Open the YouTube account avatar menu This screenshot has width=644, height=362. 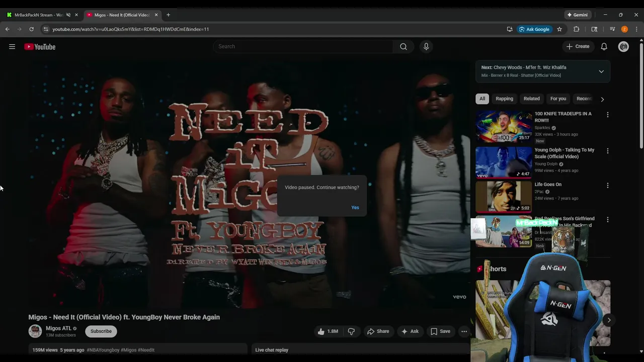[623, 47]
